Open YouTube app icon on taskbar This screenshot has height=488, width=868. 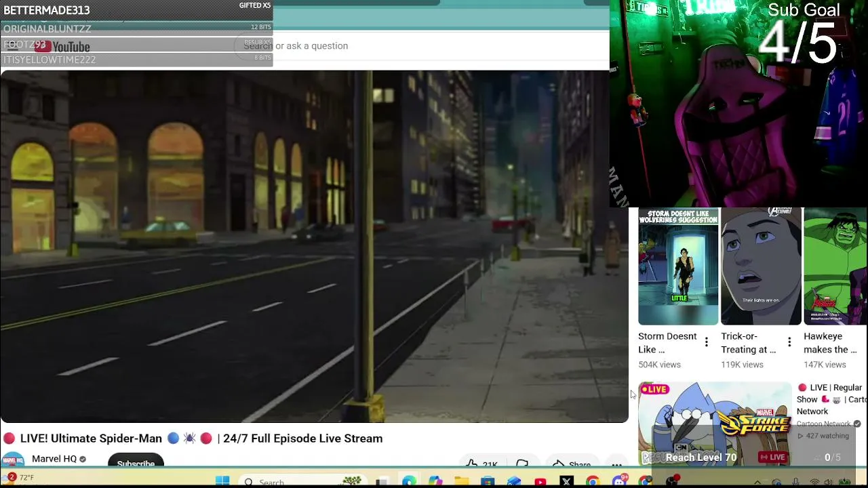pyautogui.click(x=540, y=481)
